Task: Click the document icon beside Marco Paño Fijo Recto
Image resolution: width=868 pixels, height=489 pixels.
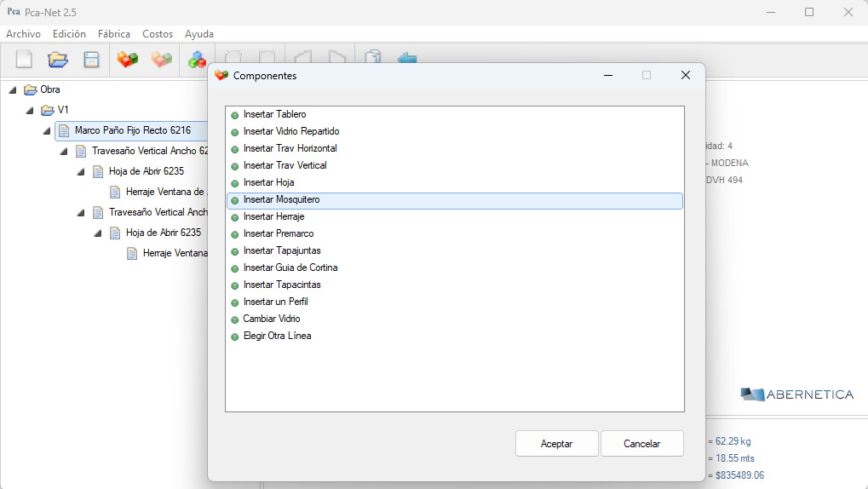Action: coord(64,130)
